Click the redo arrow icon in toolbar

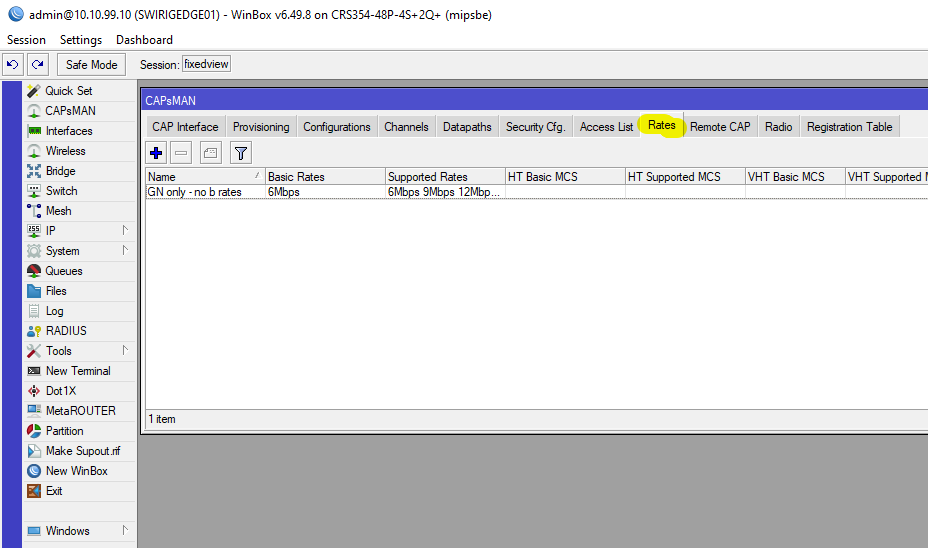37,64
